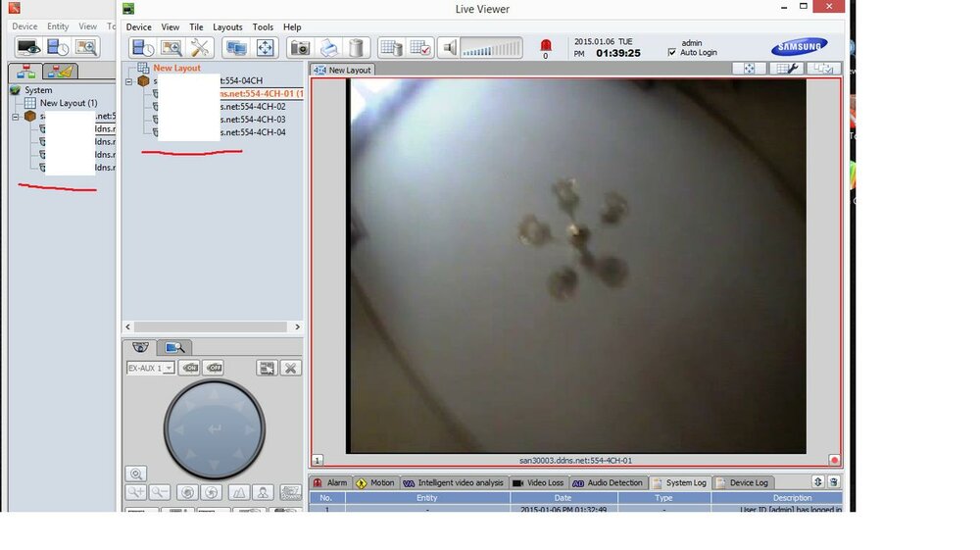
Task: Switch to the Device Log tab
Action: pos(743,482)
